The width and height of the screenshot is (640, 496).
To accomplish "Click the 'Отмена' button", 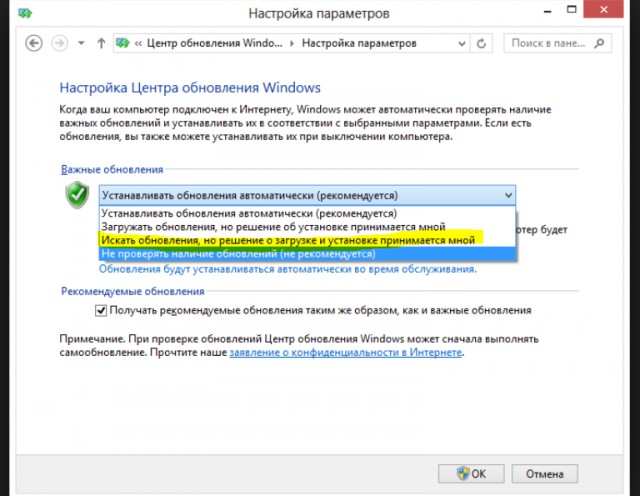I will [x=544, y=474].
